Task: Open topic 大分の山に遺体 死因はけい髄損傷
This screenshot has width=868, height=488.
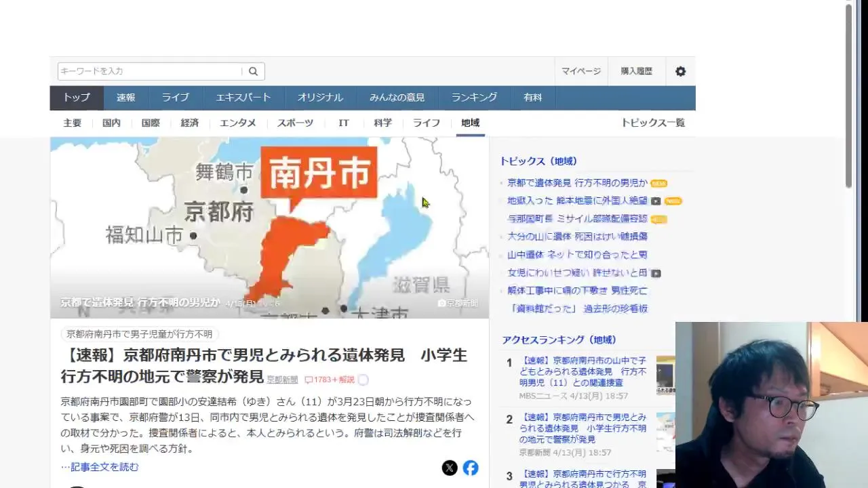Action: tap(577, 237)
